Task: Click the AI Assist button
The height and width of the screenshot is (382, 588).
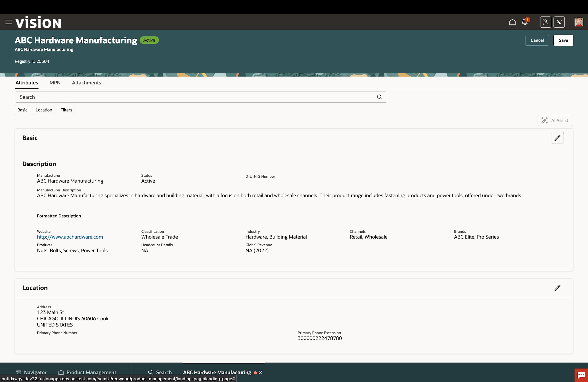Action: tap(555, 121)
